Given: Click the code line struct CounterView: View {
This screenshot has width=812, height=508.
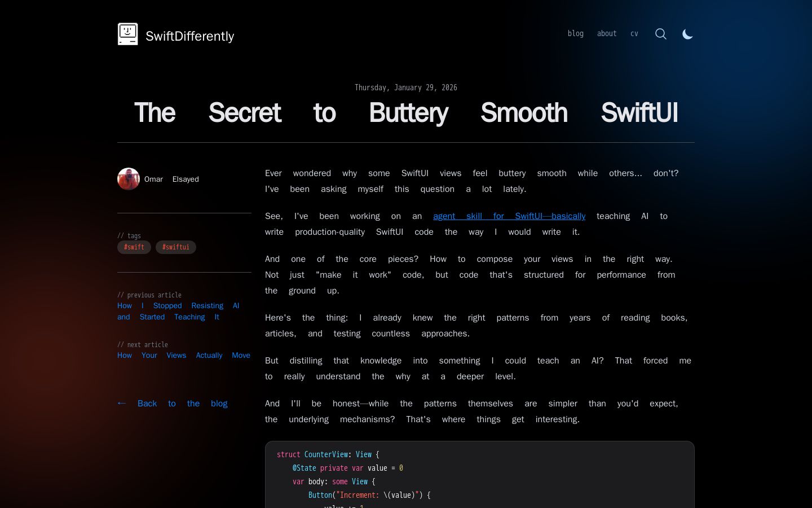Looking at the screenshot, I should (328, 454).
